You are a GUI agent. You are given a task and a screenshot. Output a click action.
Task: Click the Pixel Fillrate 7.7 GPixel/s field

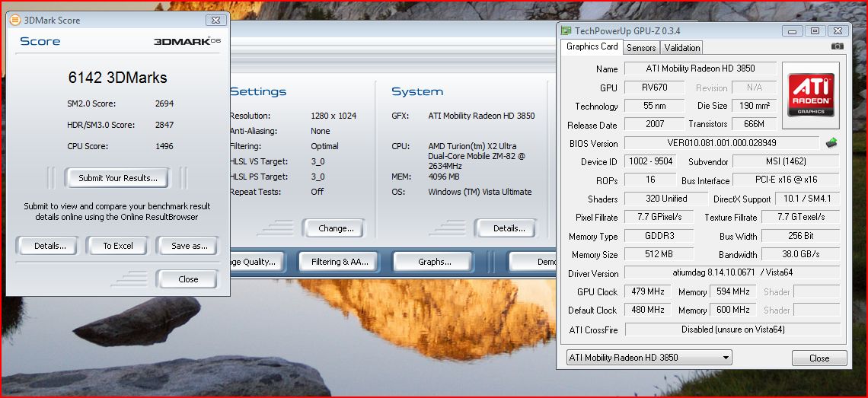[659, 217]
